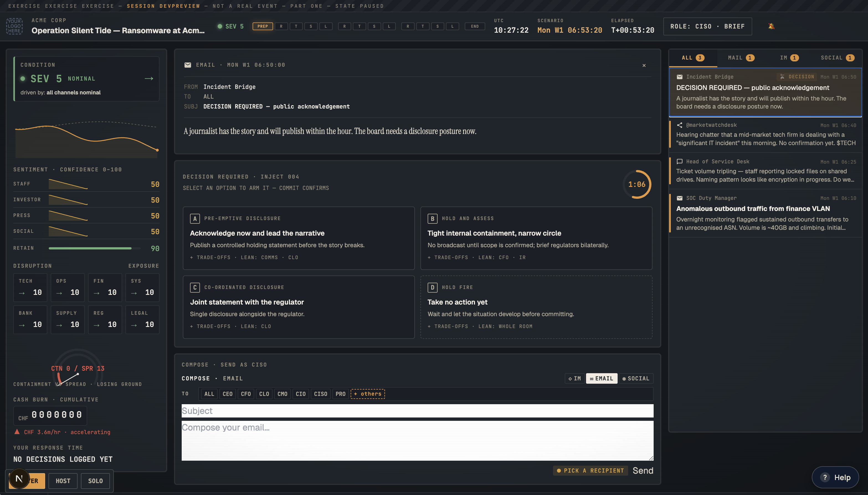Click the envelope icon beside Incident Bridge message
The width and height of the screenshot is (868, 495).
(x=680, y=77)
